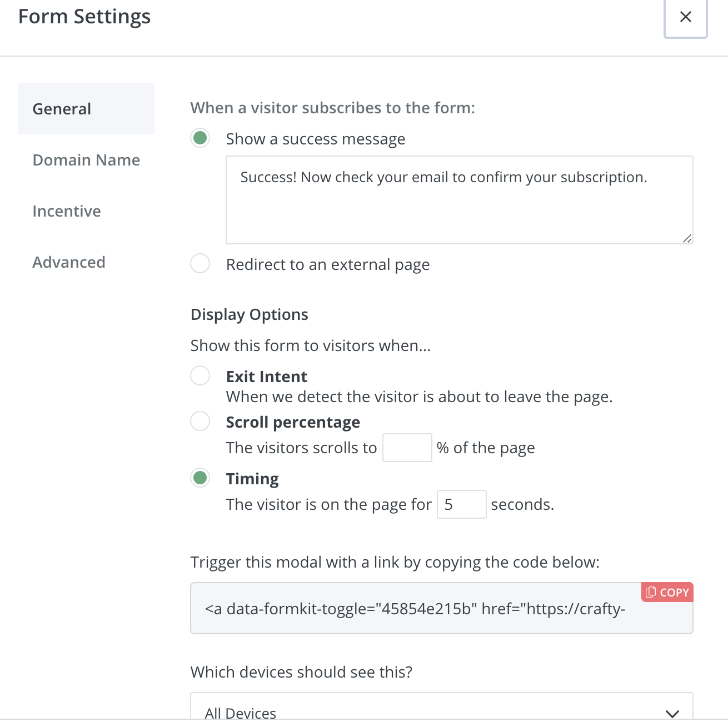Click the resize handle of message textarea
Screen dimensions: 728x722
click(x=687, y=238)
